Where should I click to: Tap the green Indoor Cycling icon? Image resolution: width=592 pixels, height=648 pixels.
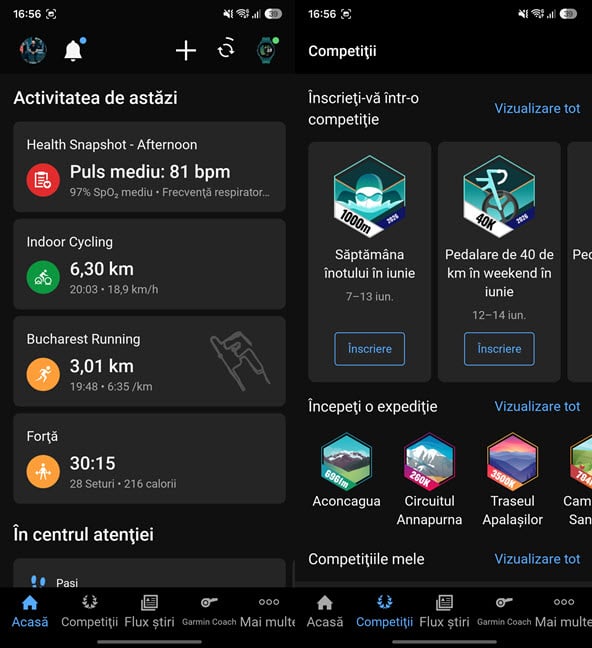[x=43, y=277]
